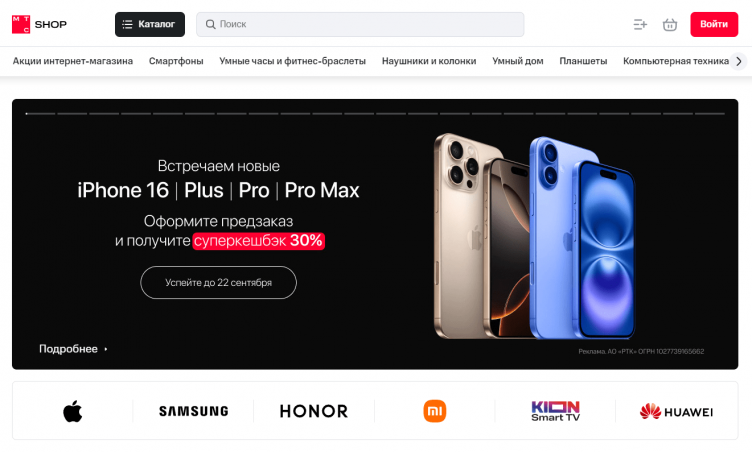752x452 pixels.
Task: Go to MTS Shop home logo
Action: pos(39,24)
